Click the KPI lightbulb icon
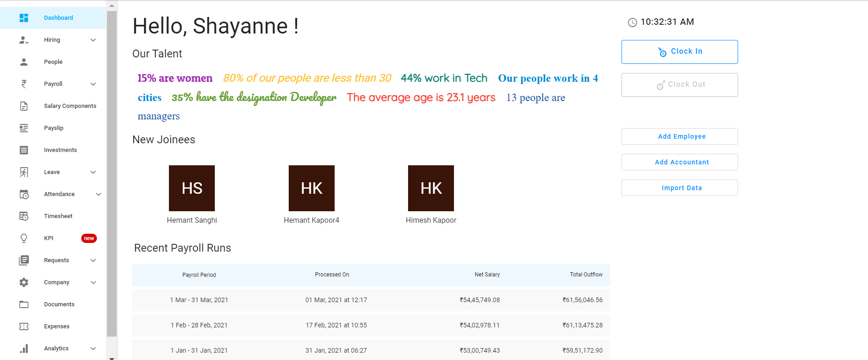Viewport: 868px width, 360px height. (x=24, y=238)
